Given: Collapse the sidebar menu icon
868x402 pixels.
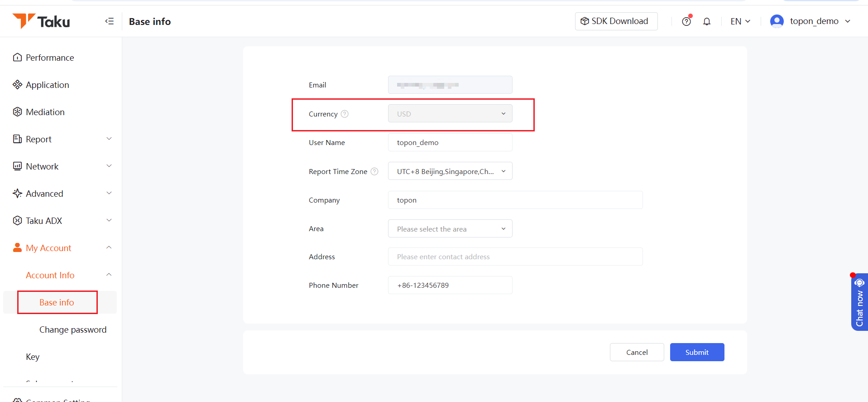Looking at the screenshot, I should (x=110, y=21).
